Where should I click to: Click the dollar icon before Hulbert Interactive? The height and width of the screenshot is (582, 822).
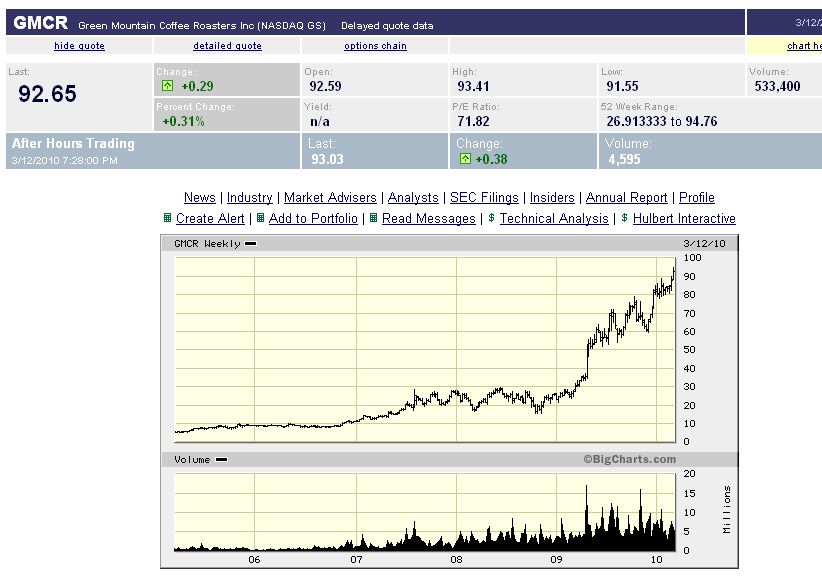pyautogui.click(x=624, y=218)
